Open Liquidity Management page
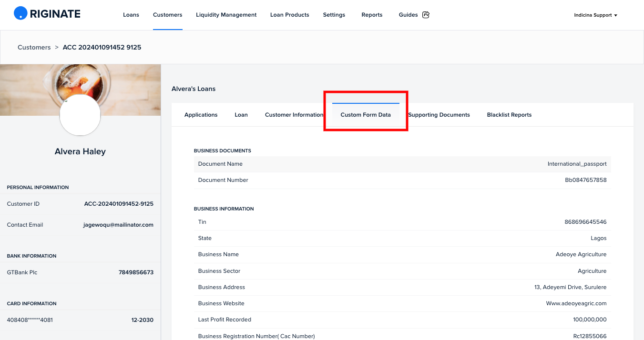 226,15
